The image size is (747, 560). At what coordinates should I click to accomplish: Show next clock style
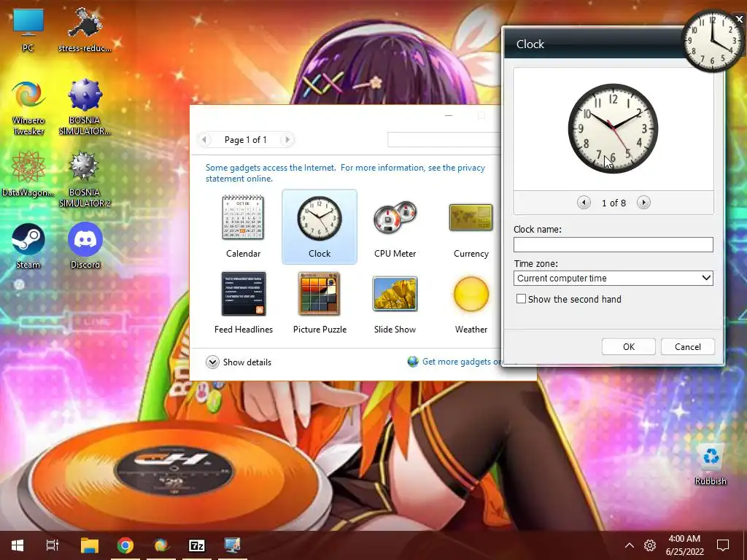point(643,203)
